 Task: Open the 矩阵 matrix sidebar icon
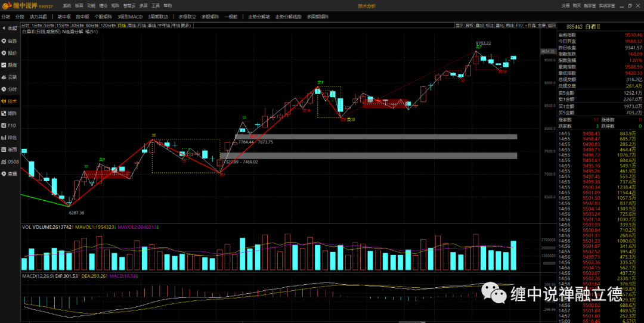pos(10,113)
